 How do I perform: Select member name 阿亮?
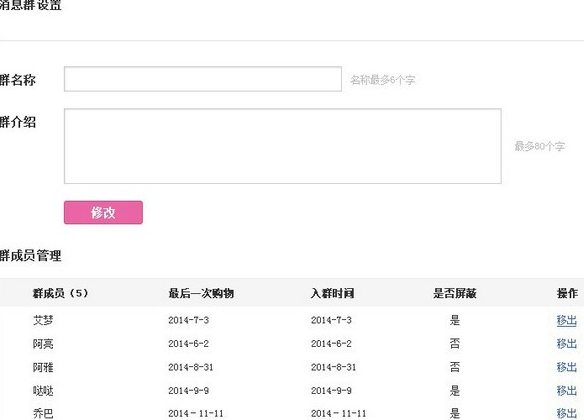tap(43, 343)
